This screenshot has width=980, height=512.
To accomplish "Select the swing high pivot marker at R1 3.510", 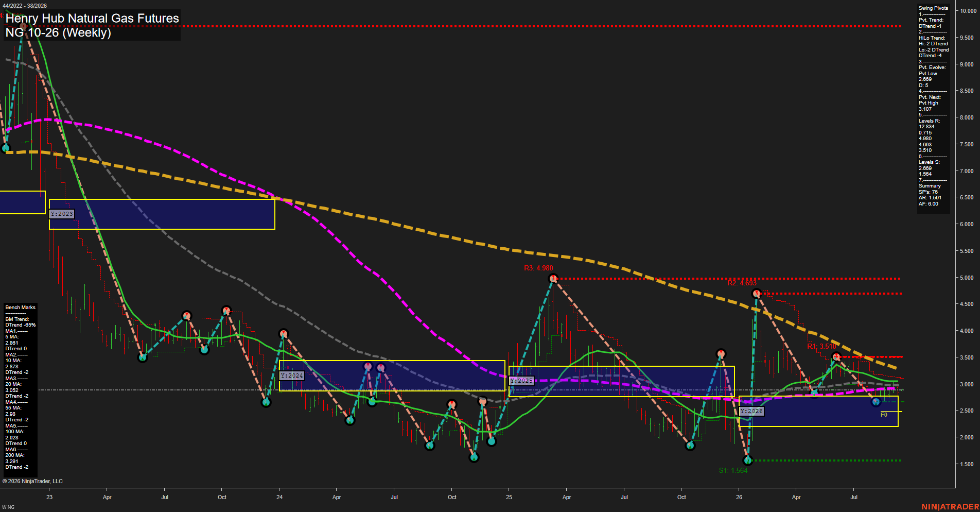I will pos(836,356).
